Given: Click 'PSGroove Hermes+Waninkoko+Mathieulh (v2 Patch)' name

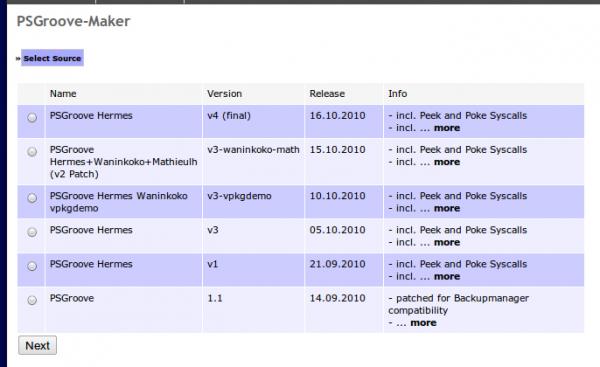Looking at the screenshot, I should click(x=124, y=162).
